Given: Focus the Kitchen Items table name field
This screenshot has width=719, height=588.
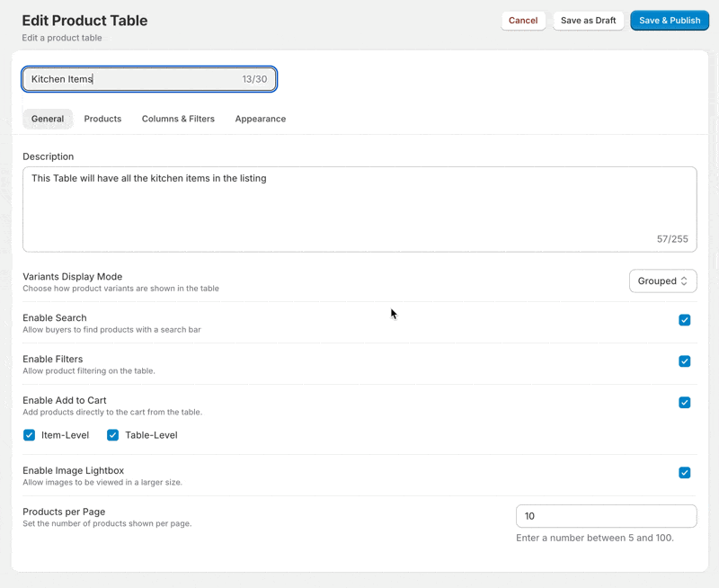Looking at the screenshot, I should pos(149,79).
